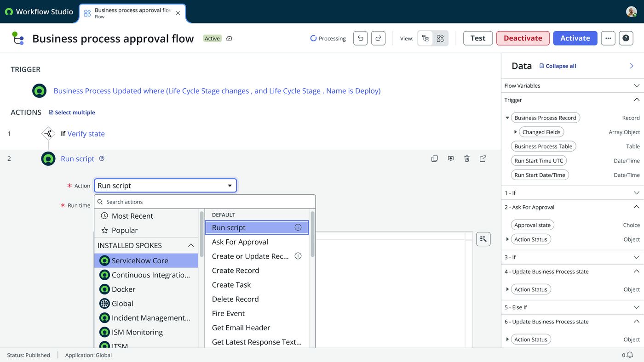Switch to tree view layout icon

425,39
